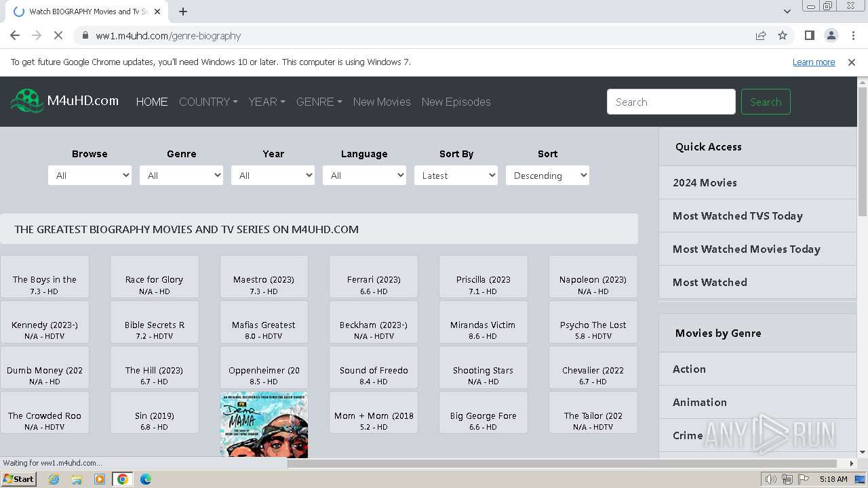The image size is (868, 488).
Task: Open the Chrome profile avatar
Action: coord(831,35)
